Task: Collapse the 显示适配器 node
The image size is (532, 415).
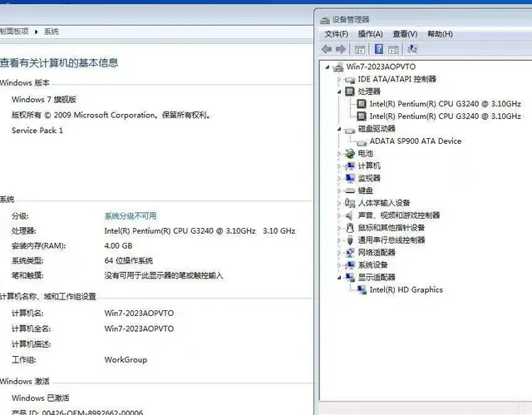Action: [339, 278]
